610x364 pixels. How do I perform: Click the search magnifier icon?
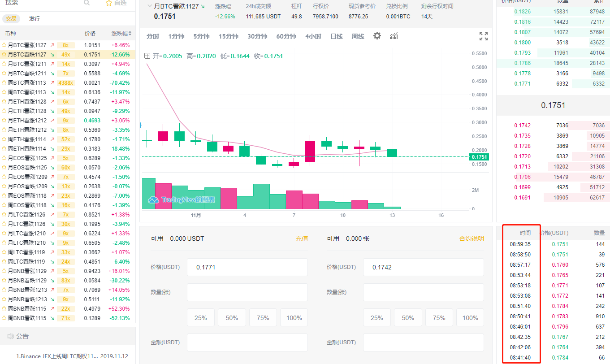87,3
